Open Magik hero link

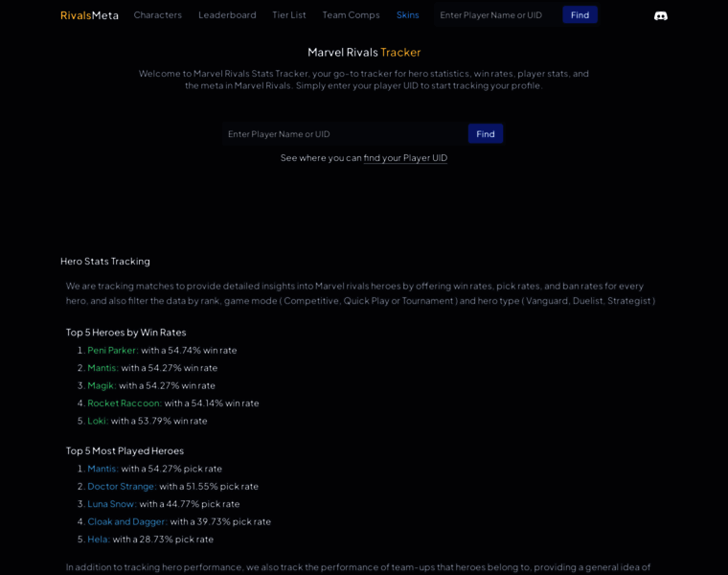click(102, 385)
